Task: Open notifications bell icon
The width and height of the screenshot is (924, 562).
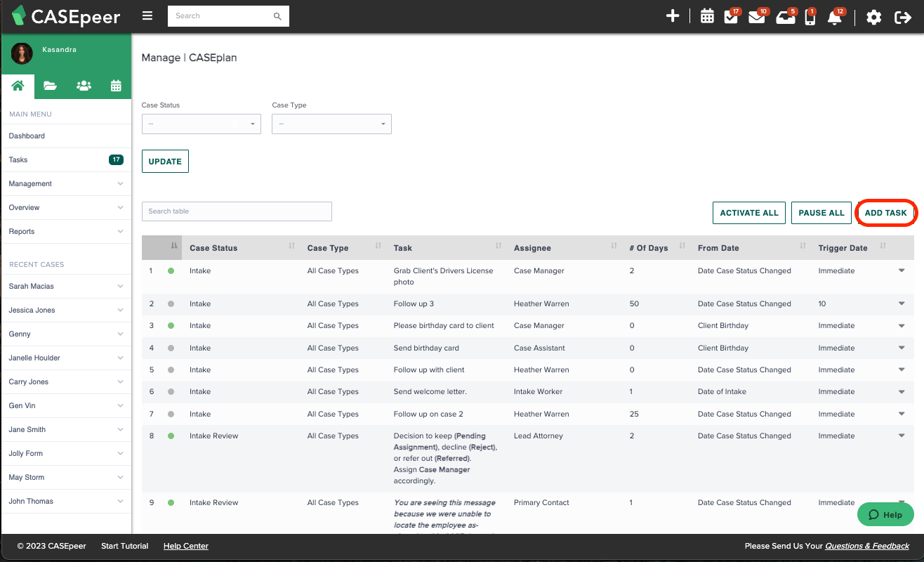Action: point(834,18)
